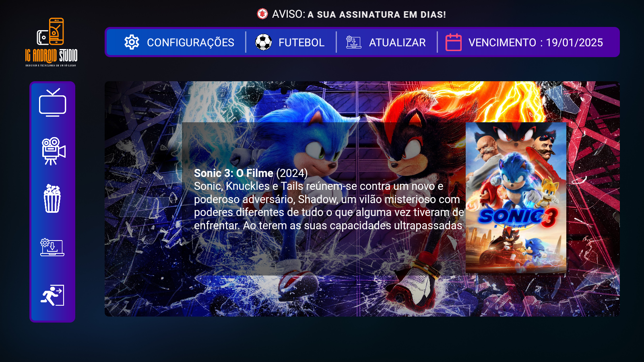This screenshot has height=362, width=644.
Task: Open movies via the film camera icon
Action: pos(53,151)
